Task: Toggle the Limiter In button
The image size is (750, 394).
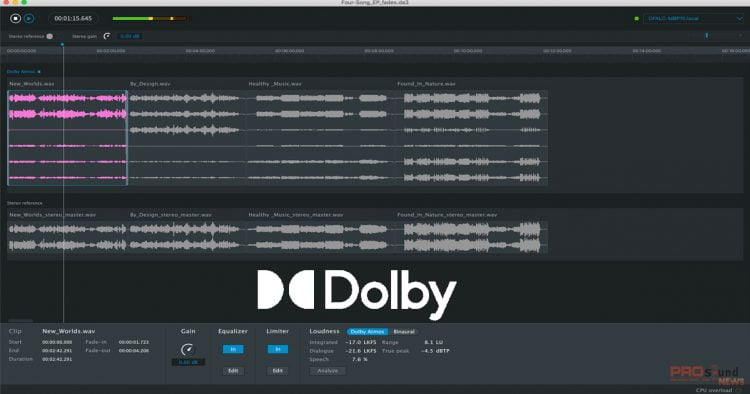Action: click(277, 350)
